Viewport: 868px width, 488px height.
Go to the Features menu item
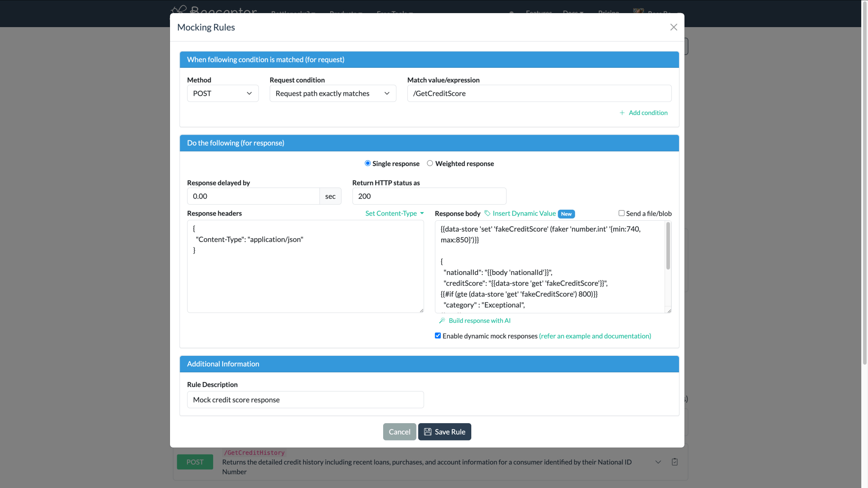[539, 13]
